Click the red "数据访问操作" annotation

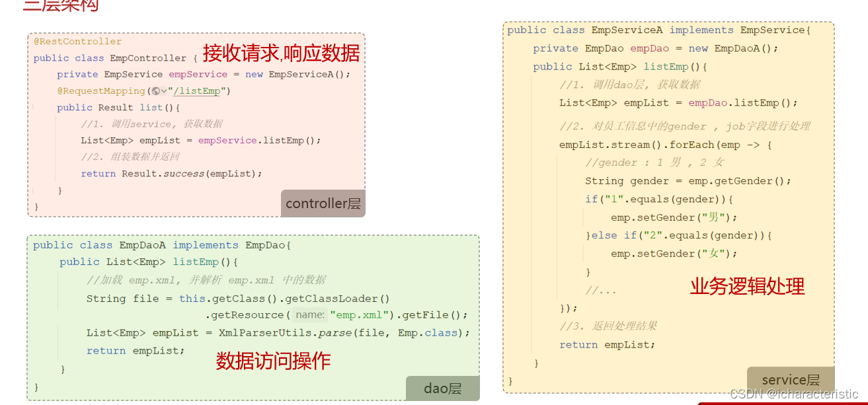coord(274,360)
